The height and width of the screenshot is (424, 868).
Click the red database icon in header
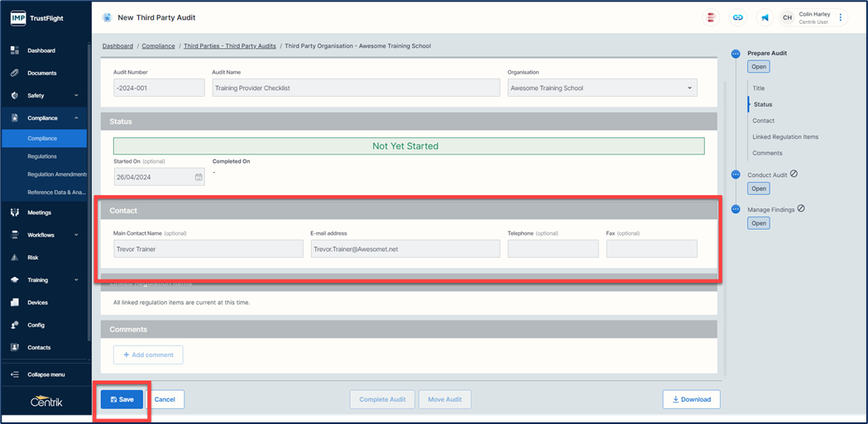(710, 17)
